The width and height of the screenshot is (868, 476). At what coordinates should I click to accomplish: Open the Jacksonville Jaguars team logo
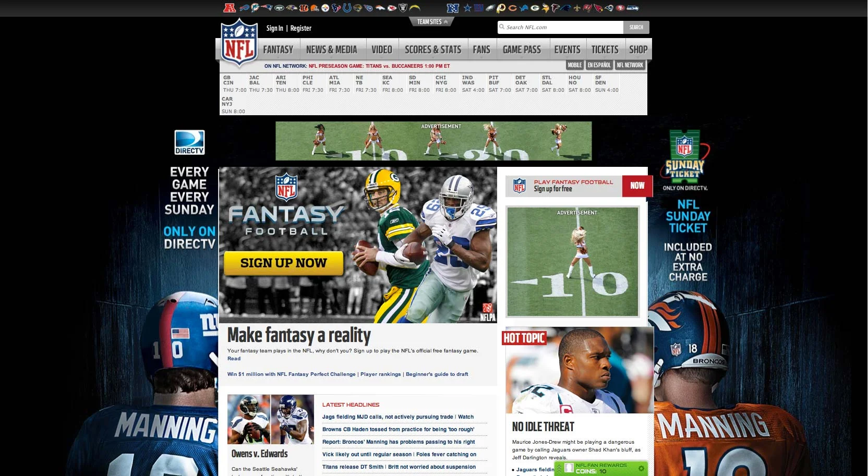357,8
